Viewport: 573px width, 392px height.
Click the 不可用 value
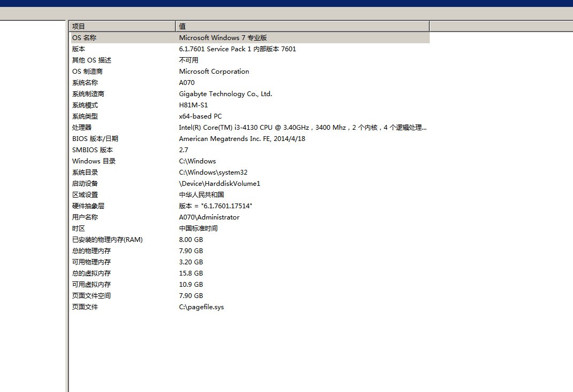[189, 60]
